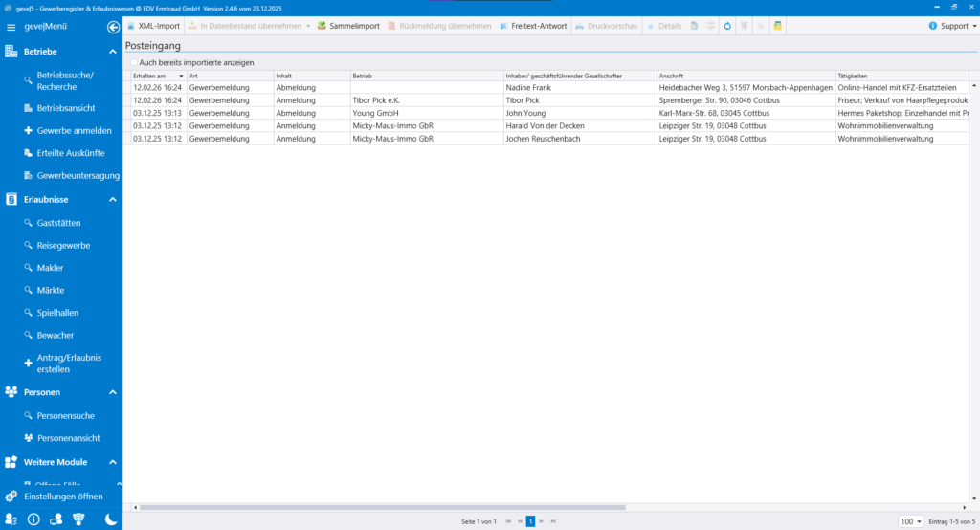Click the Sammelimport toolbar button
Viewport: 980px width, 530px height.
(348, 26)
